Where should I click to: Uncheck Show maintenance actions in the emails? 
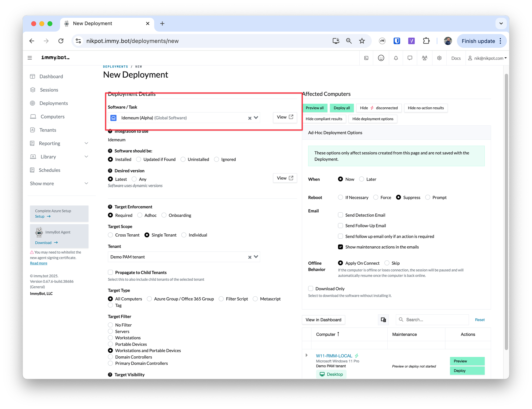click(x=340, y=247)
